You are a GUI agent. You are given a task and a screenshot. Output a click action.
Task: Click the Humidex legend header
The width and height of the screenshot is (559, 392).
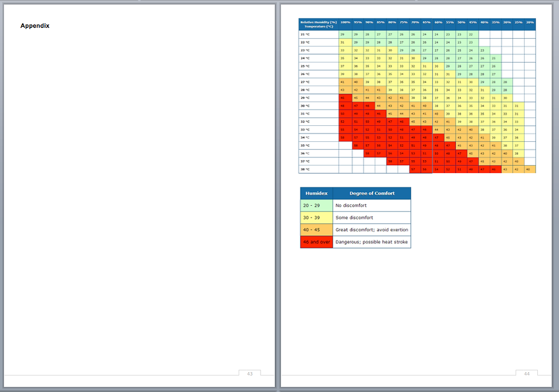pyautogui.click(x=317, y=193)
